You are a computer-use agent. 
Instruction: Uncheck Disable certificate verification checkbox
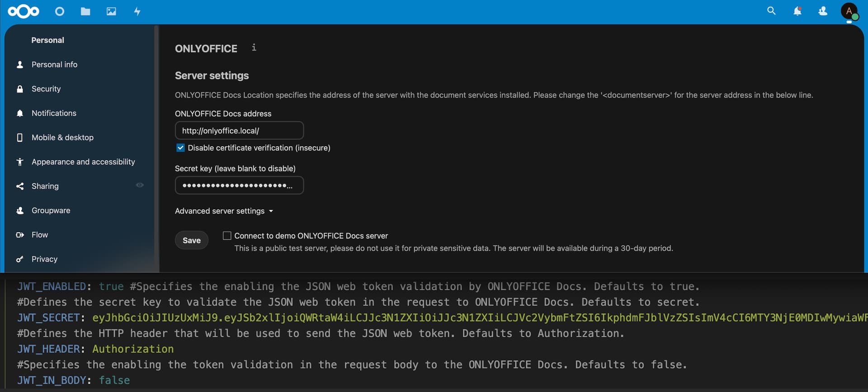click(x=180, y=148)
